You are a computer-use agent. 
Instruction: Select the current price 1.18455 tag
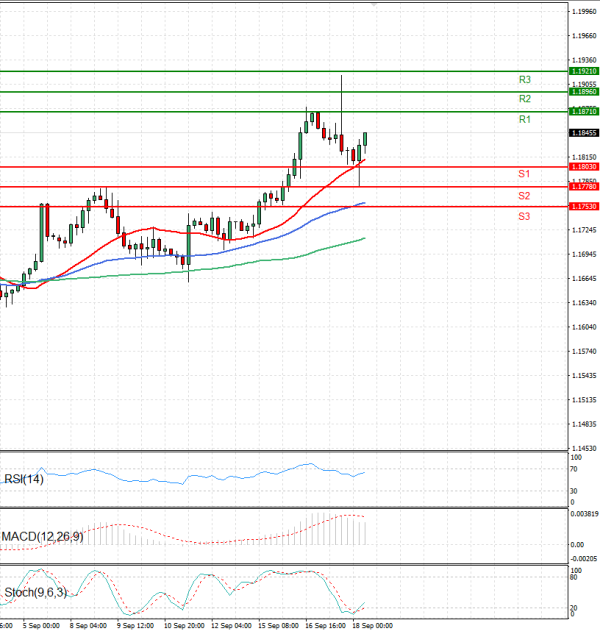pos(583,133)
